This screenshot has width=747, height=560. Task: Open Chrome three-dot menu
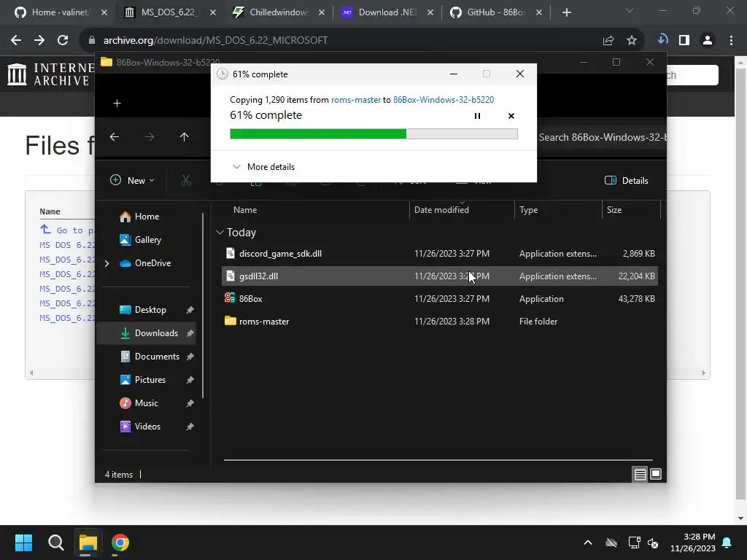tap(731, 41)
